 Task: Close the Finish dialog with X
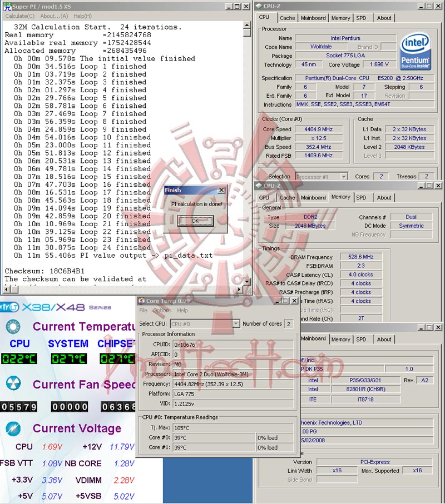coord(221,190)
